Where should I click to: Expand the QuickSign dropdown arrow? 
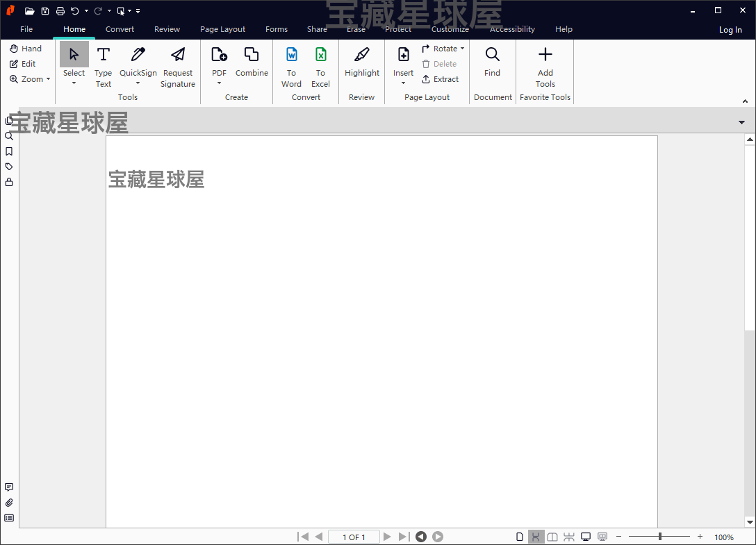(138, 83)
